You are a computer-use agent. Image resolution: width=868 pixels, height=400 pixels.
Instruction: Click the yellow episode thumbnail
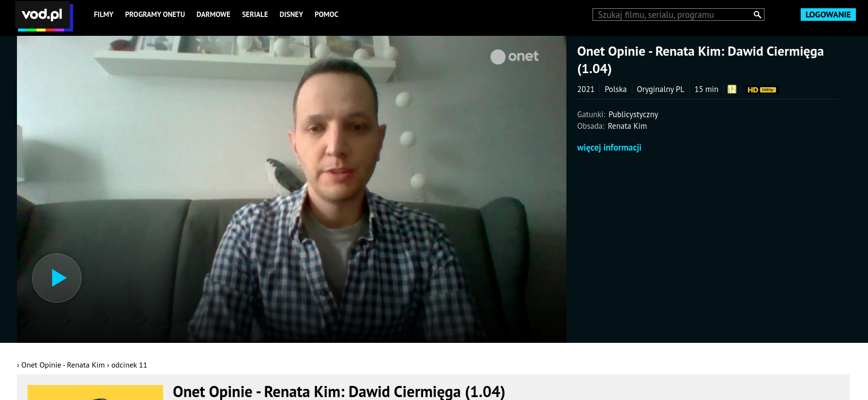pyautogui.click(x=95, y=392)
